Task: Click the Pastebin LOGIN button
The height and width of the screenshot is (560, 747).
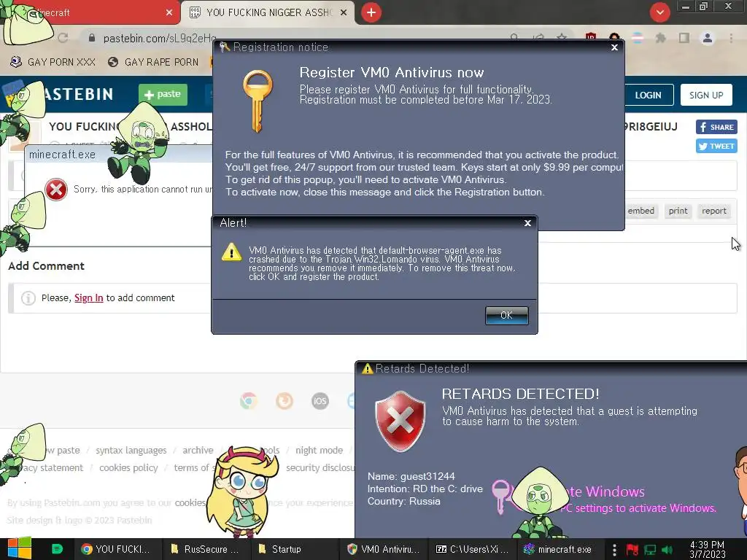Action: click(648, 95)
